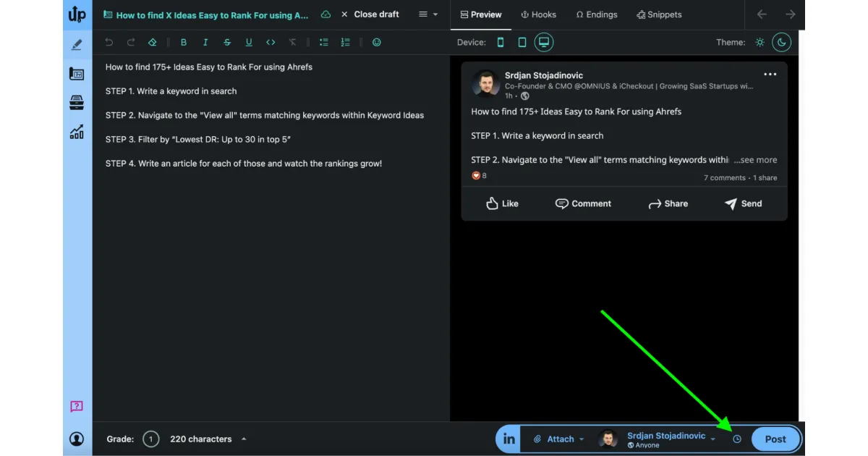Screen dimensions: 868x456
Task: Redo the last edit
Action: coord(131,43)
